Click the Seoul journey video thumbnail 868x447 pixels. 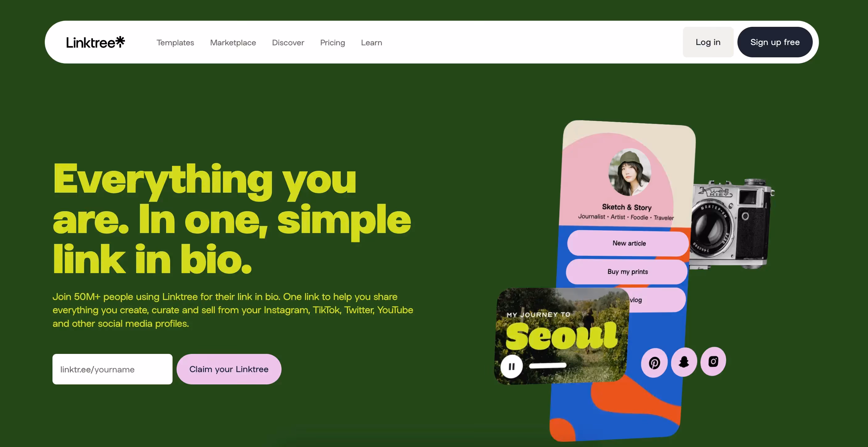561,336
